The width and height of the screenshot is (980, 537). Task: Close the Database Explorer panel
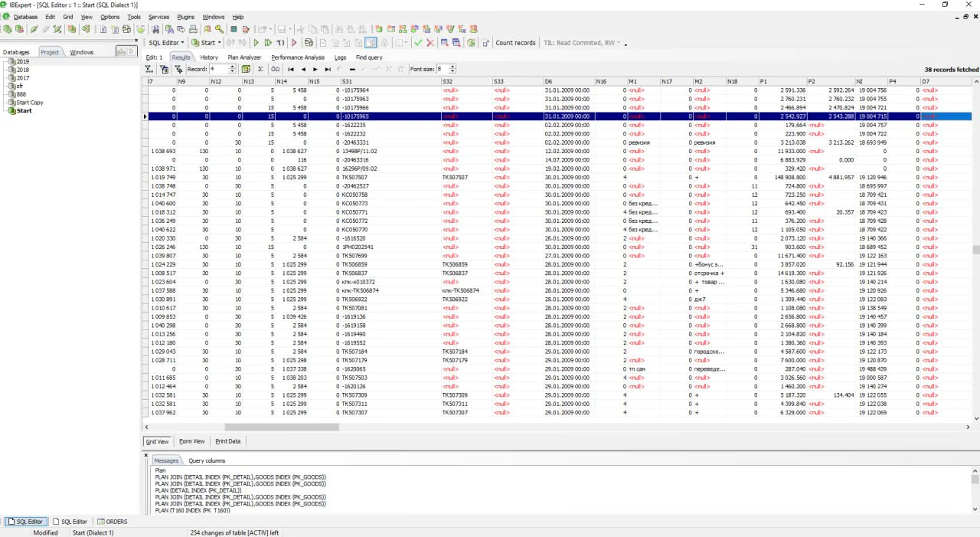136,40
